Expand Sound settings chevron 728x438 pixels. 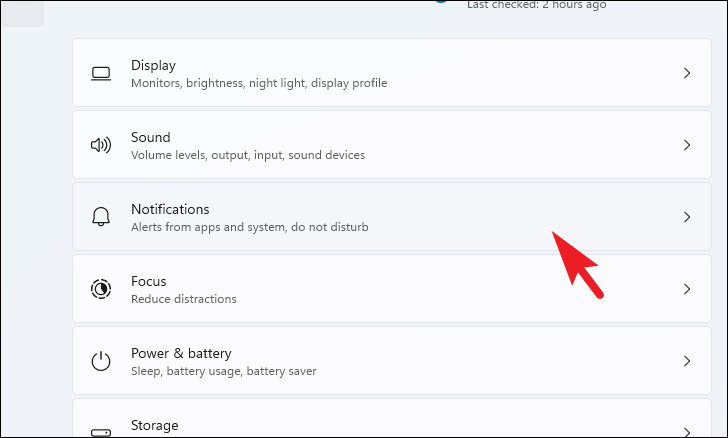(687, 145)
